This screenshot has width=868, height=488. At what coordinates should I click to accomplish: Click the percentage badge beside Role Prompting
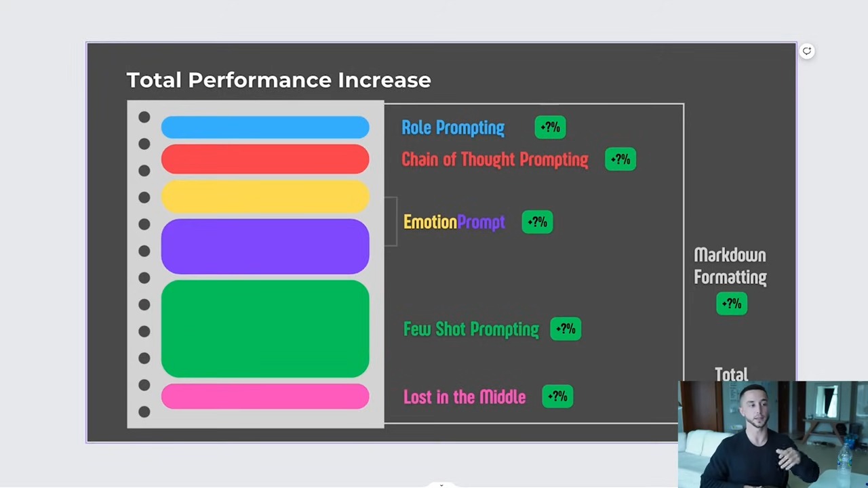550,127
